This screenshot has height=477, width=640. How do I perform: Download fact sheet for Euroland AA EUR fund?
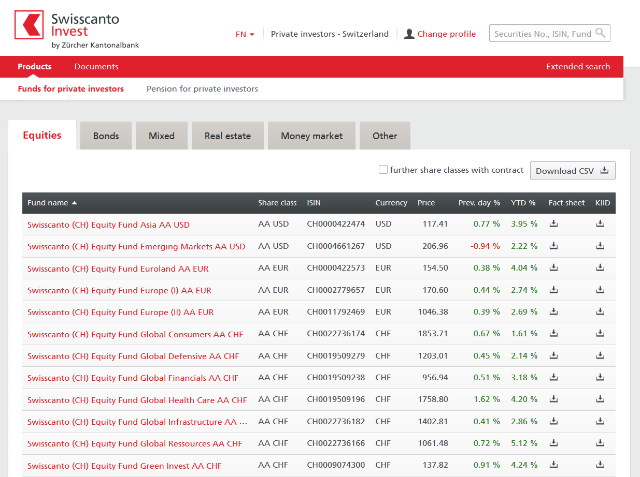click(x=553, y=268)
